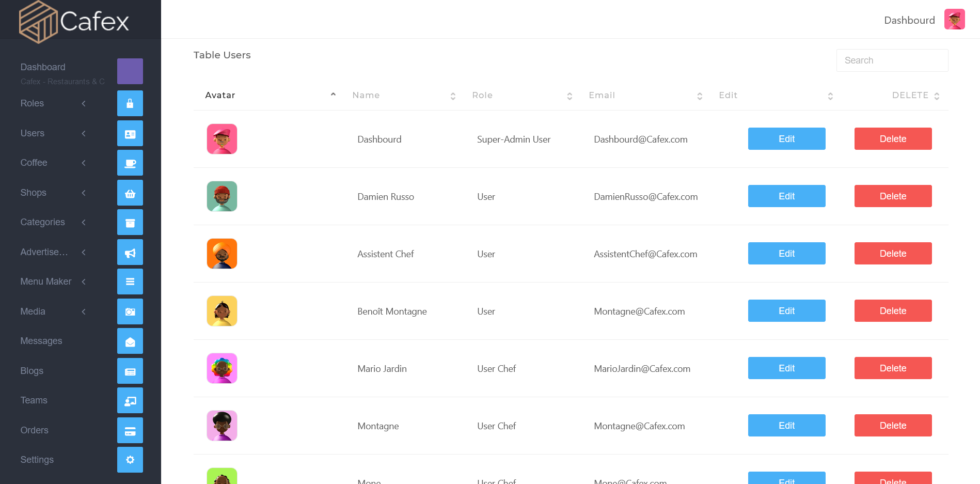Open the Blogs menu item
980x484 pixels.
coord(32,371)
